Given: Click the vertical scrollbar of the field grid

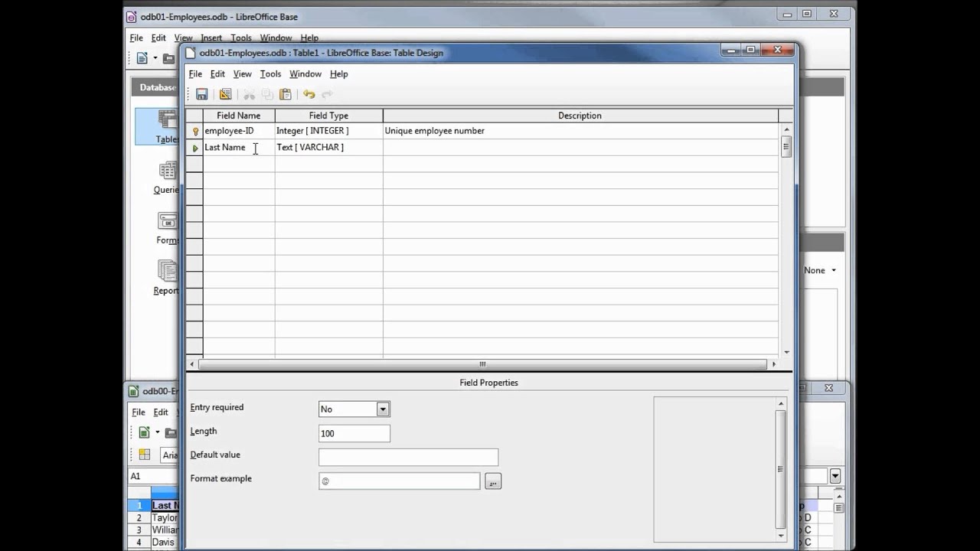Looking at the screenshot, I should tap(786, 241).
